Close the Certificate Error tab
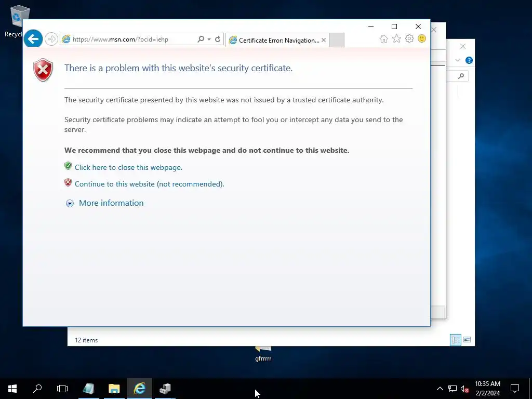 pyautogui.click(x=324, y=40)
